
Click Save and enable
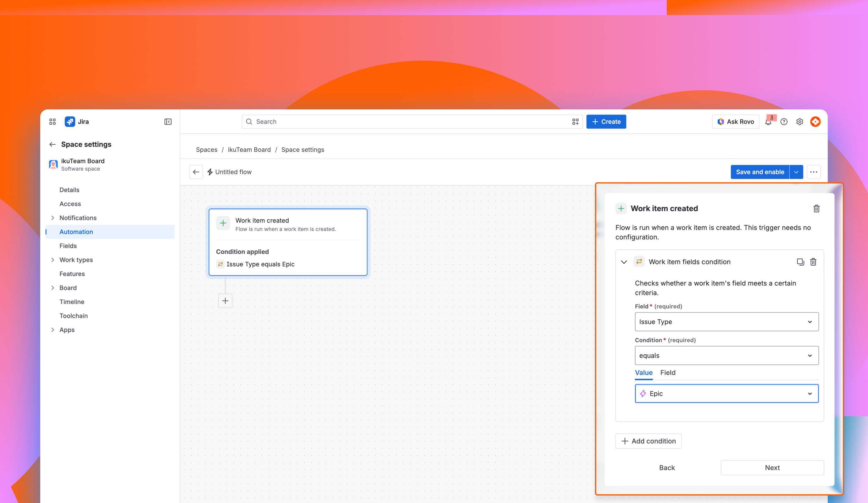click(x=760, y=172)
